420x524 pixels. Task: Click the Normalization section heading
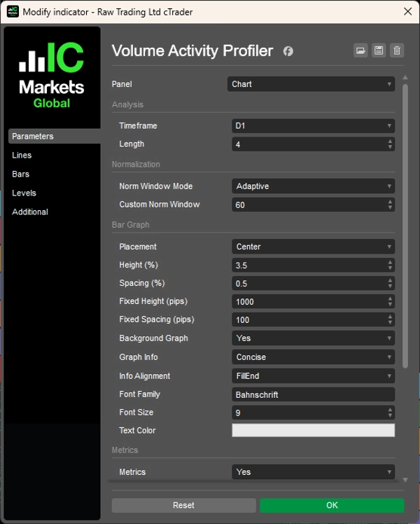[x=136, y=164]
